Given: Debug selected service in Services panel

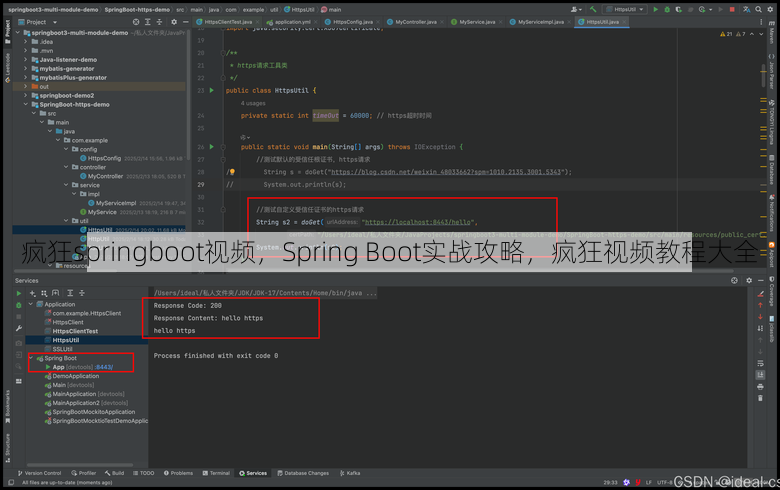Looking at the screenshot, I should click(x=19, y=305).
